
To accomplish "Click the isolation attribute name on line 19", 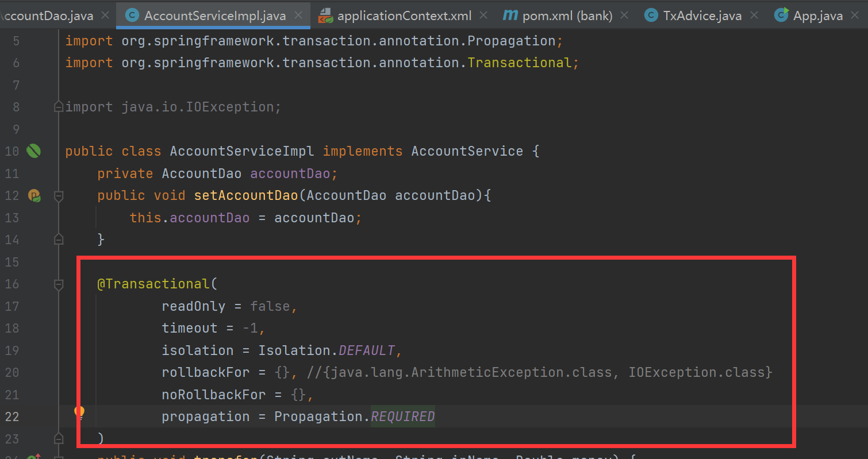I will click(x=198, y=350).
